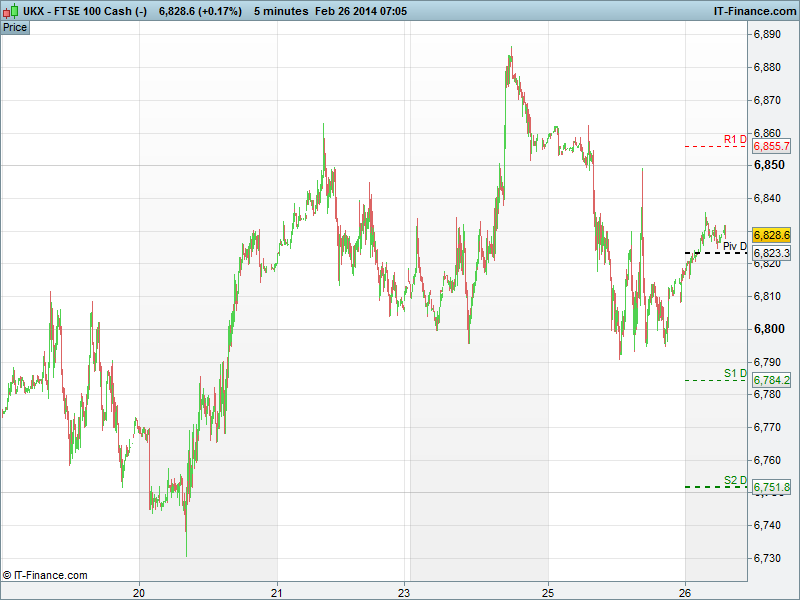Select the green S1 D 6,784.2 price tag

pyautogui.click(x=771, y=380)
